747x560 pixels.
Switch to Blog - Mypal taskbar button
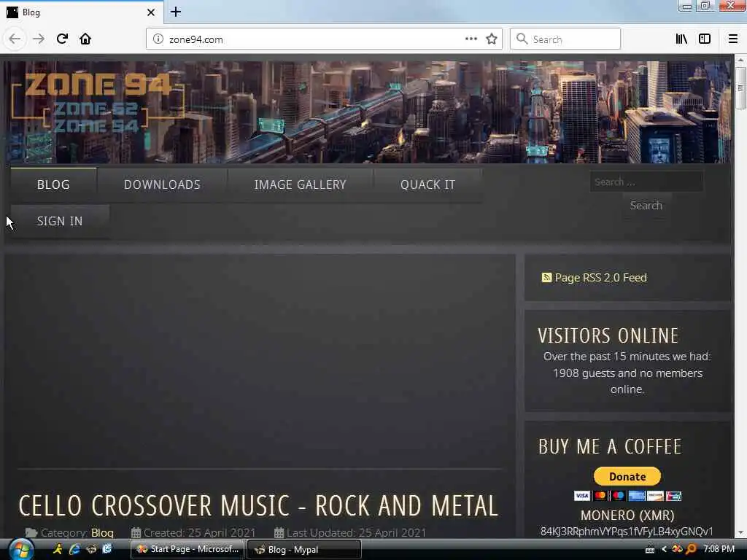pos(304,550)
